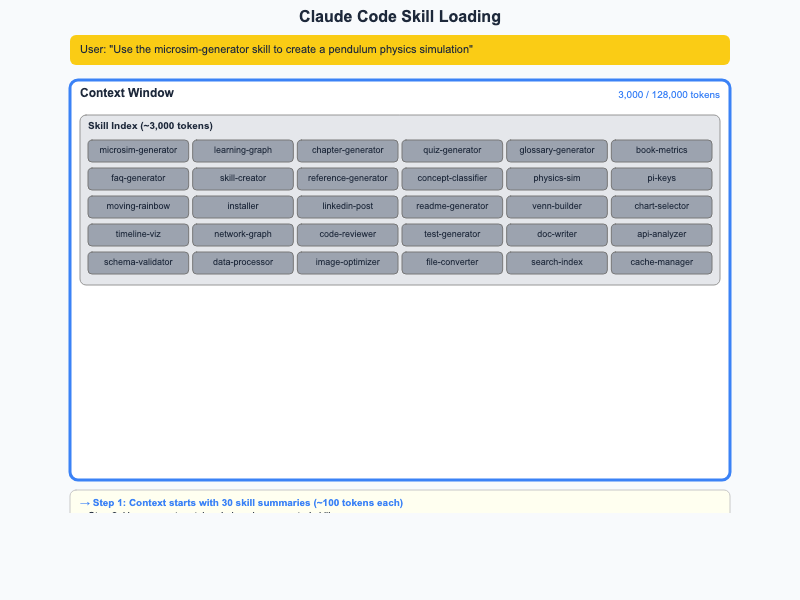Click the code-reviewer skill

click(x=347, y=235)
